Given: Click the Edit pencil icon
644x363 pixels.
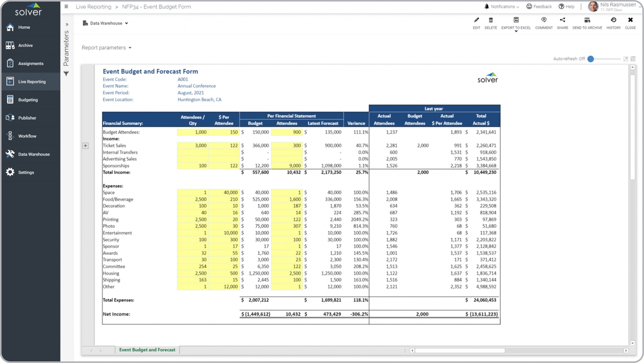Looking at the screenshot, I should coord(476,20).
